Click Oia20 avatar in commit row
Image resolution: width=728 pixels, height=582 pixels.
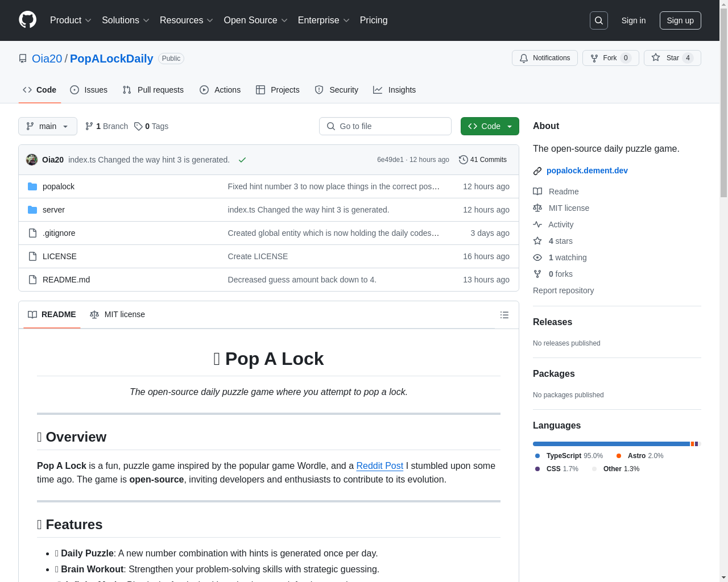click(x=32, y=160)
